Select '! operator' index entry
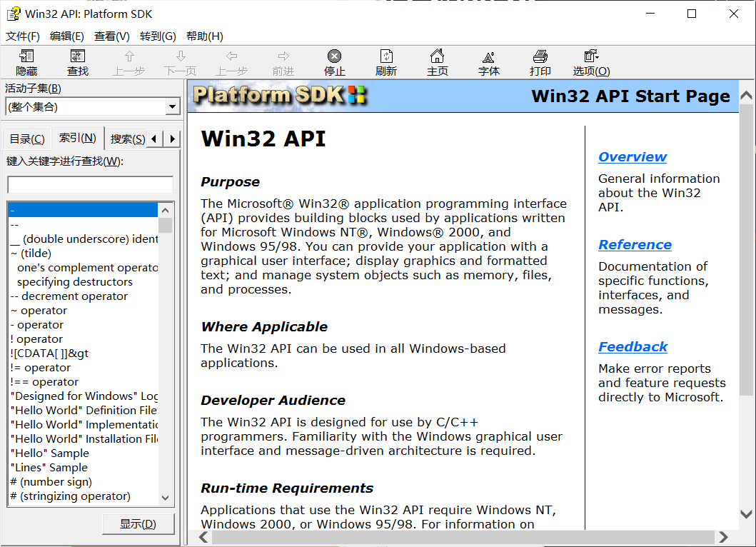Image resolution: width=756 pixels, height=547 pixels. (83, 338)
